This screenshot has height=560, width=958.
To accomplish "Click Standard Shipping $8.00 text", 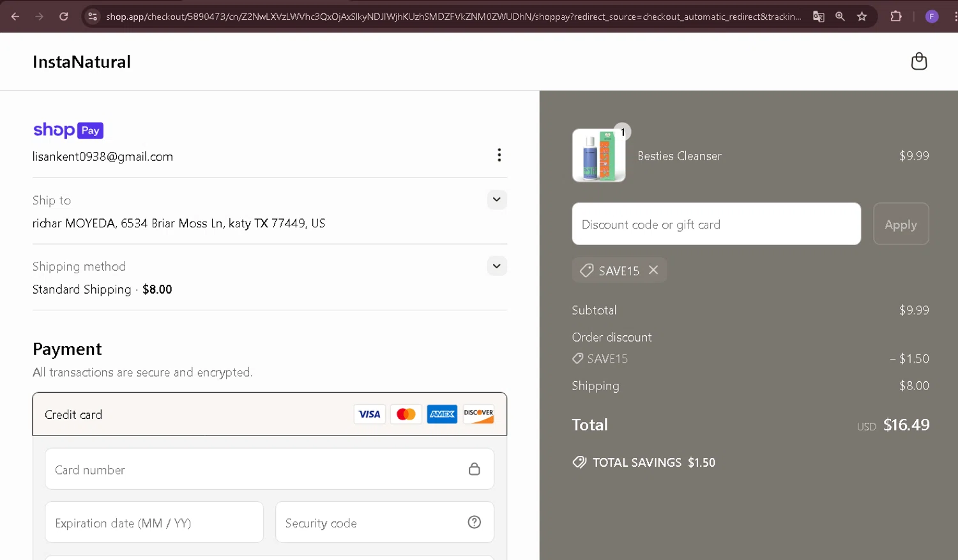I will click(x=102, y=289).
